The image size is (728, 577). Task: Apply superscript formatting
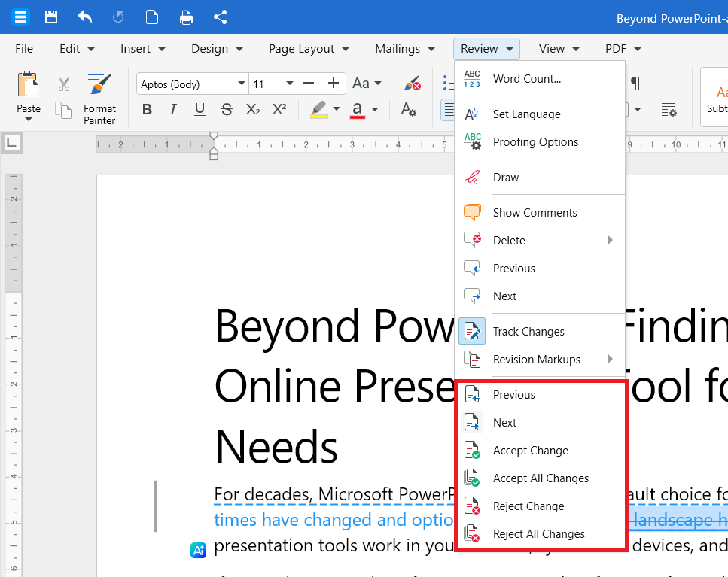(279, 110)
